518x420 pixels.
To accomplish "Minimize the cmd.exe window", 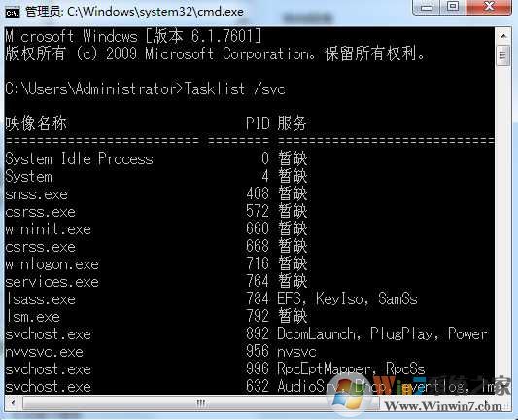I will pos(428,7).
